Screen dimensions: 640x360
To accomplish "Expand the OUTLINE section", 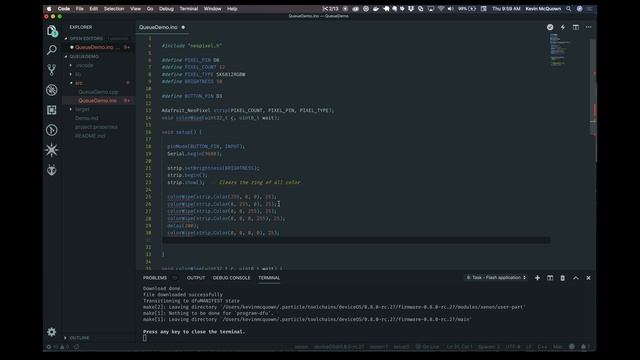I will 79,338.
